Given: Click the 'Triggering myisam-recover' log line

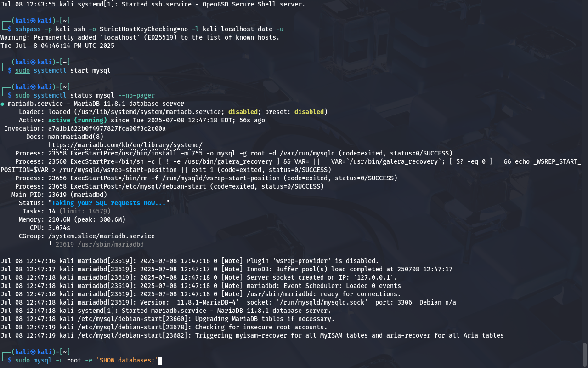Looking at the screenshot, I should click(x=252, y=335).
